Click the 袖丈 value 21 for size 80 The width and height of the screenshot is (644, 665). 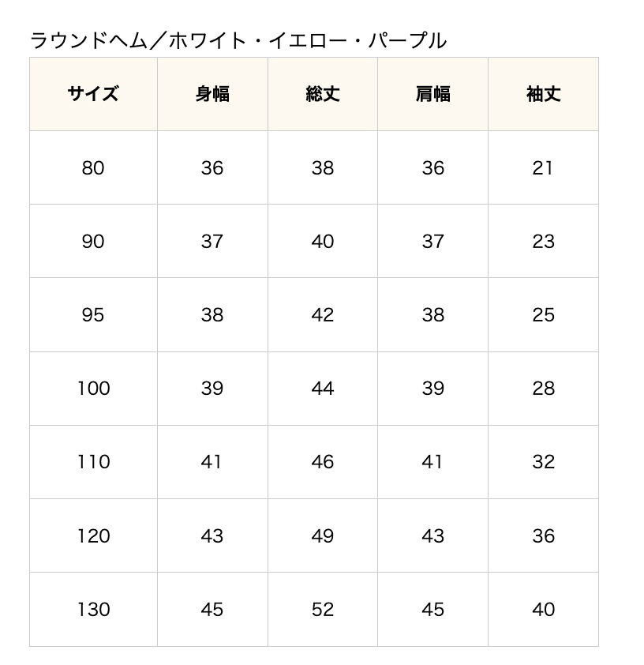coord(543,167)
